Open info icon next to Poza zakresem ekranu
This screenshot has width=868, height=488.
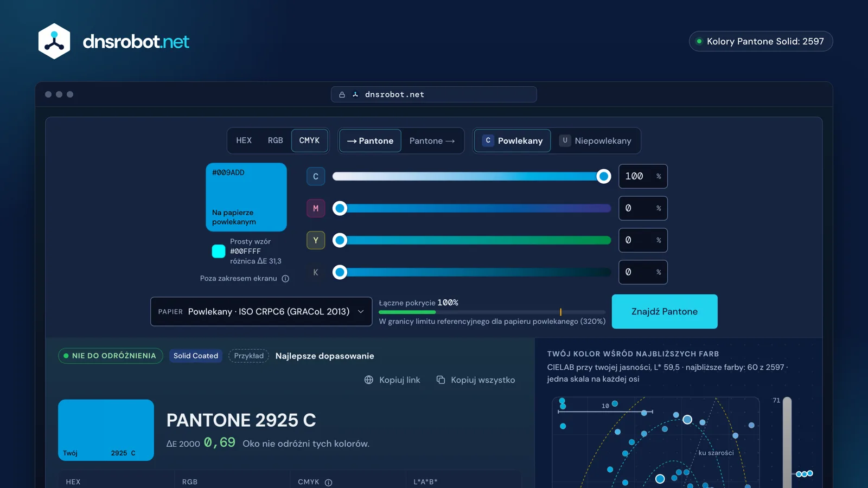pyautogui.click(x=285, y=279)
